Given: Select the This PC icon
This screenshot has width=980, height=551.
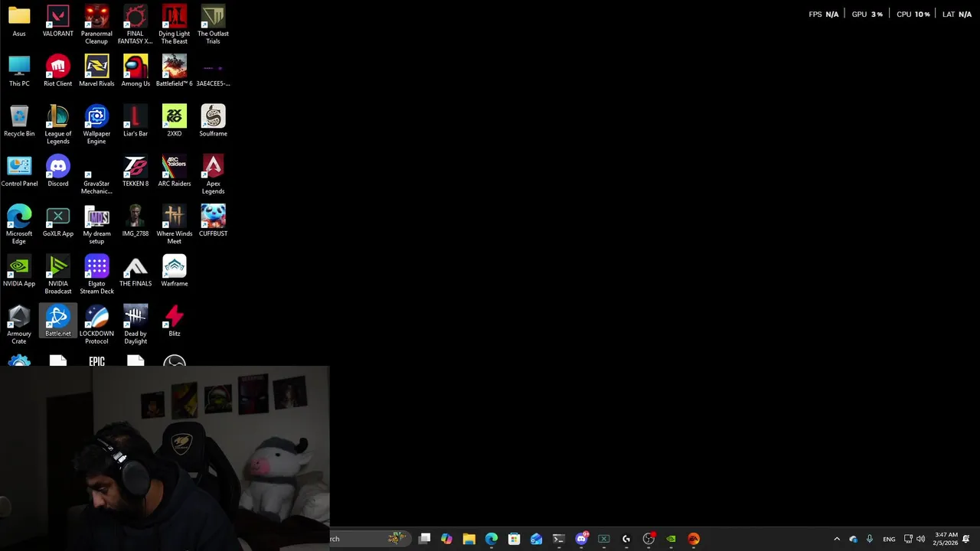Looking at the screenshot, I should pyautogui.click(x=19, y=71).
